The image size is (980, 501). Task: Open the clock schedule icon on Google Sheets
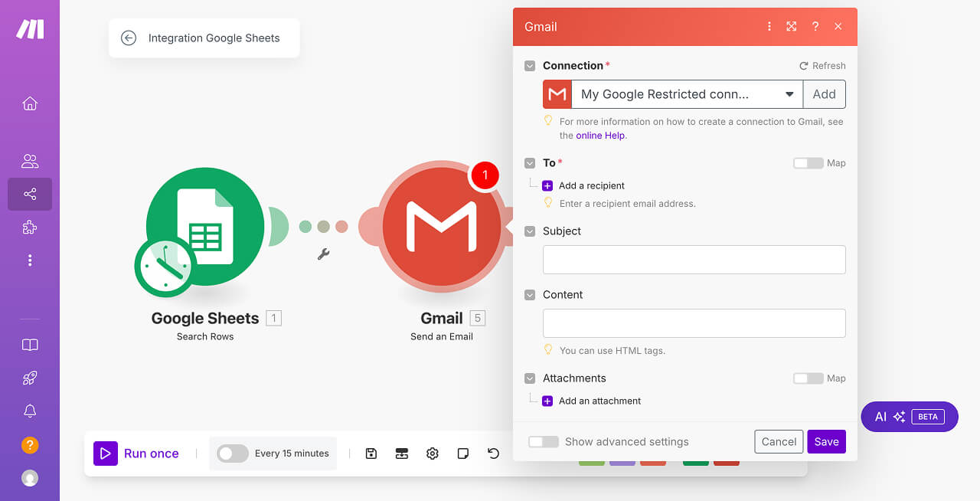click(x=165, y=266)
